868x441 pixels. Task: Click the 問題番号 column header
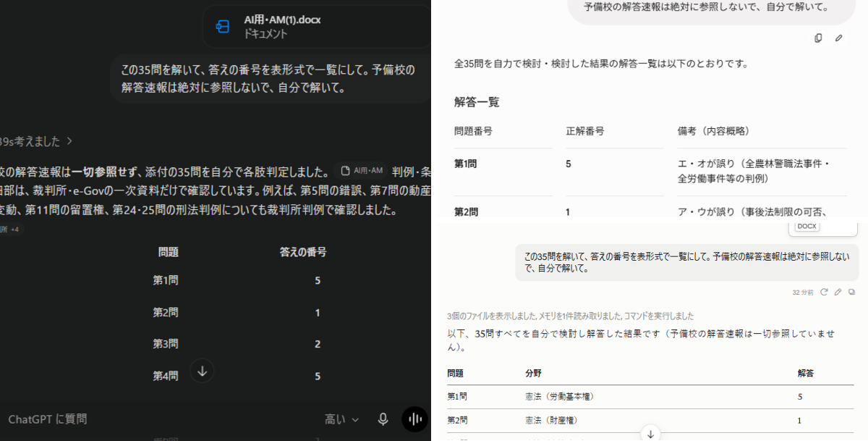[474, 131]
